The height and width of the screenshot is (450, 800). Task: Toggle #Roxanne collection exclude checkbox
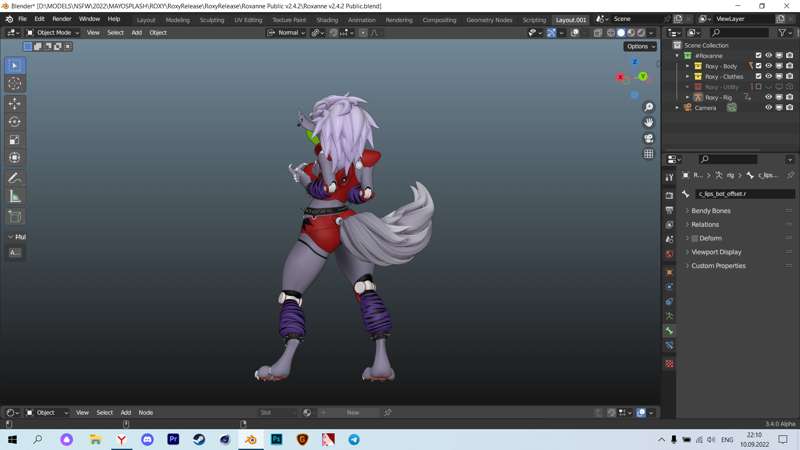click(x=758, y=55)
